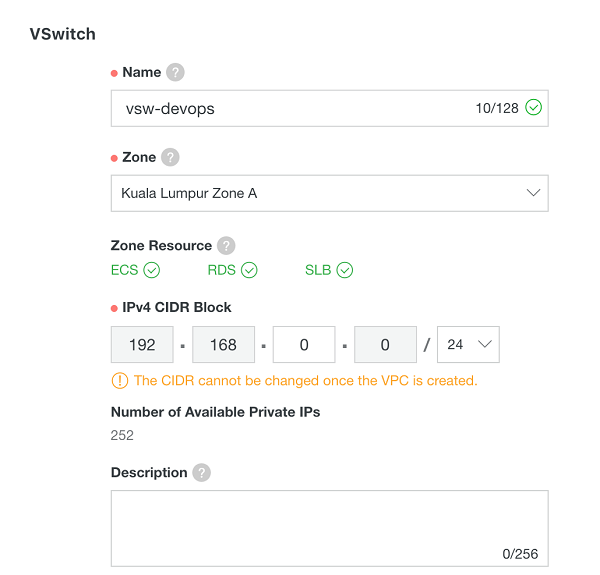
Task: Click the help icon beside Zone label
Action: [x=170, y=158]
